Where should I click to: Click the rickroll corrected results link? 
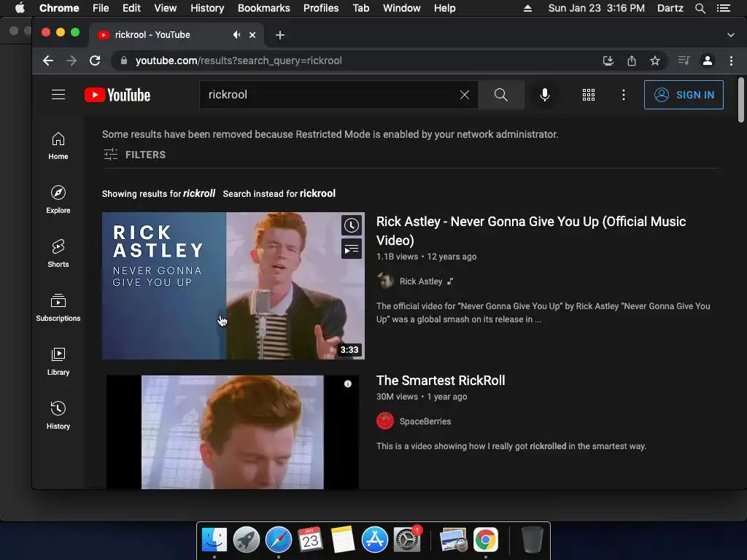tap(199, 193)
